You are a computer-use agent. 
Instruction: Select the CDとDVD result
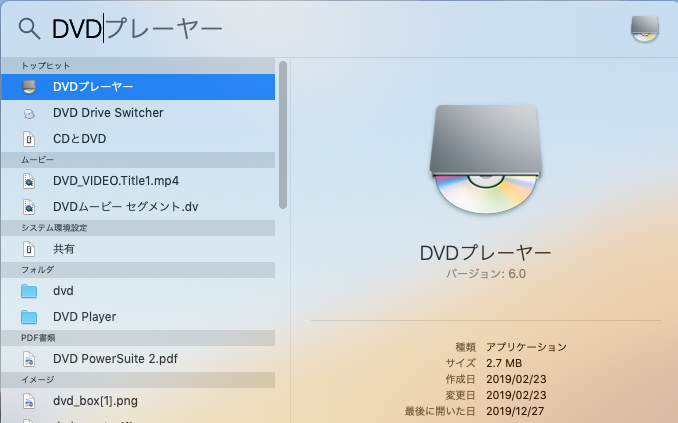coord(138,139)
